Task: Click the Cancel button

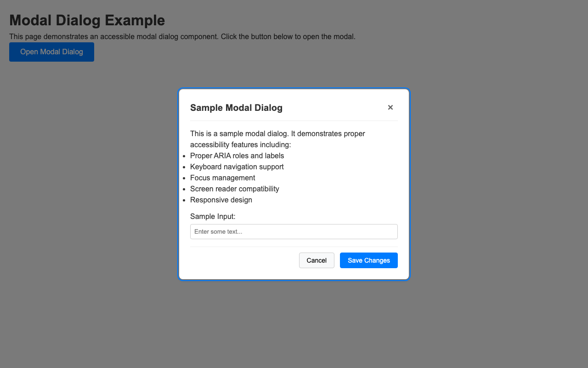Action: point(317,260)
